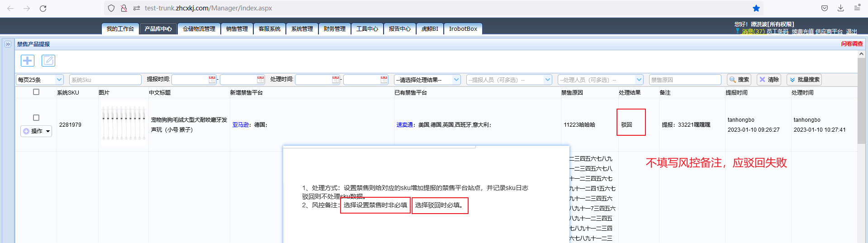Click the 亚马逊 platform link
The image size is (868, 243).
pyautogui.click(x=241, y=124)
